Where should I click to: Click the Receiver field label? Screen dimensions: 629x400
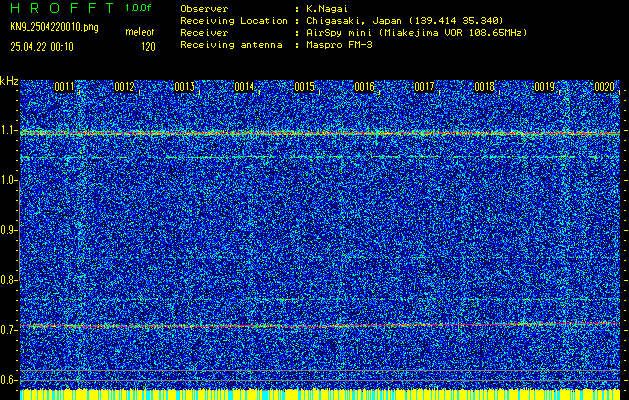pyautogui.click(x=204, y=33)
